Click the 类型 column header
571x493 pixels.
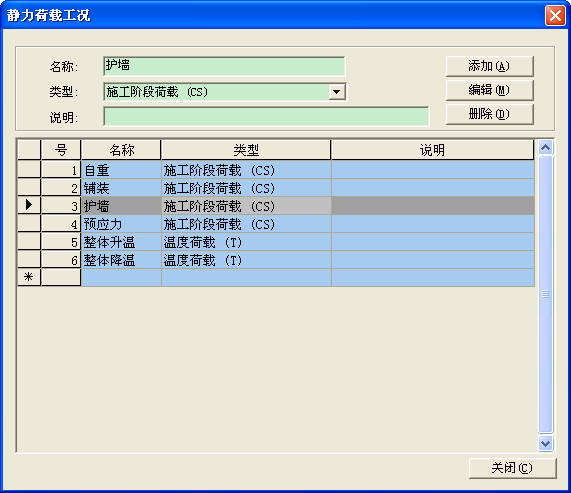point(246,150)
